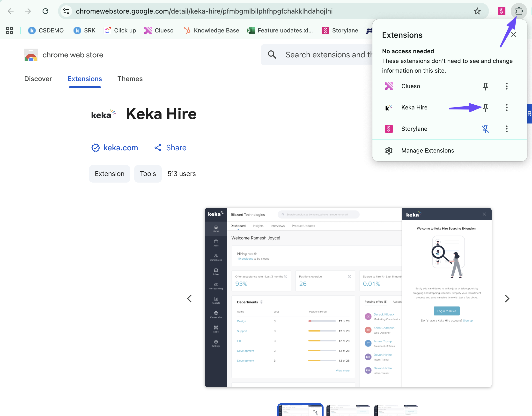The height and width of the screenshot is (416, 532).
Task: Switch to the Discover tab
Action: (x=38, y=79)
